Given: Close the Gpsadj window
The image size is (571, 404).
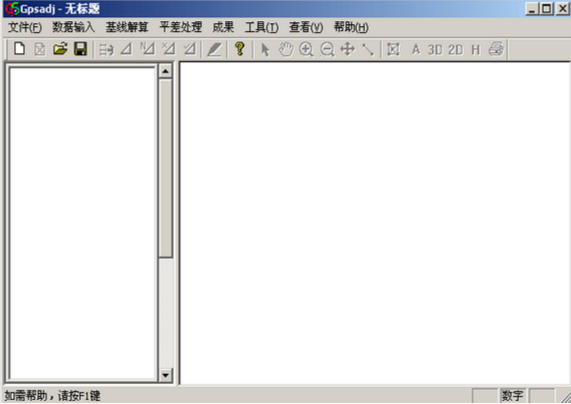Looking at the screenshot, I should tap(562, 9).
